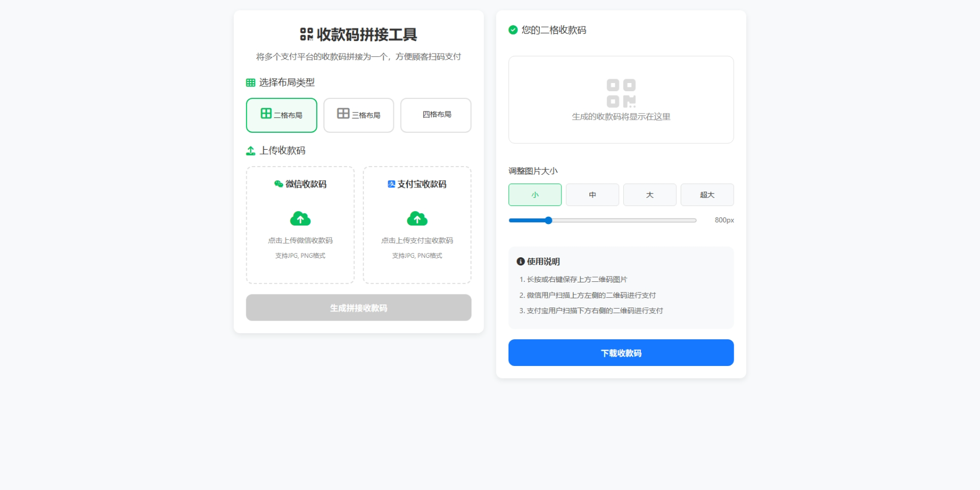Choose the 大 image size
This screenshot has height=490, width=980.
click(650, 195)
